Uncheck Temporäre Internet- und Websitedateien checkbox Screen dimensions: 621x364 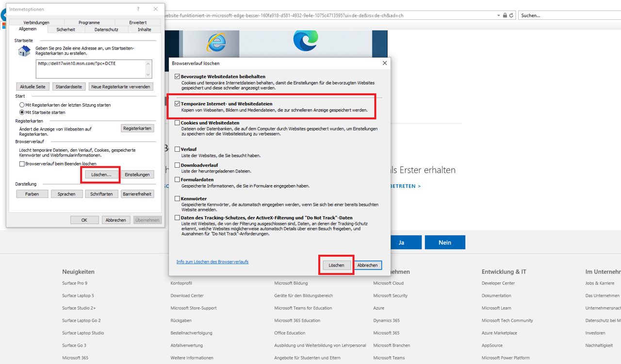[178, 104]
